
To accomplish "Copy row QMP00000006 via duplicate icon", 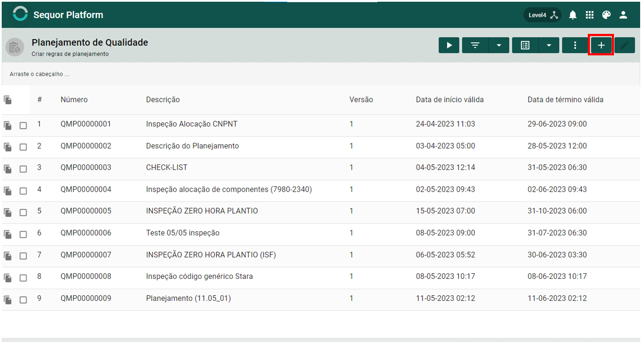I will (x=8, y=234).
